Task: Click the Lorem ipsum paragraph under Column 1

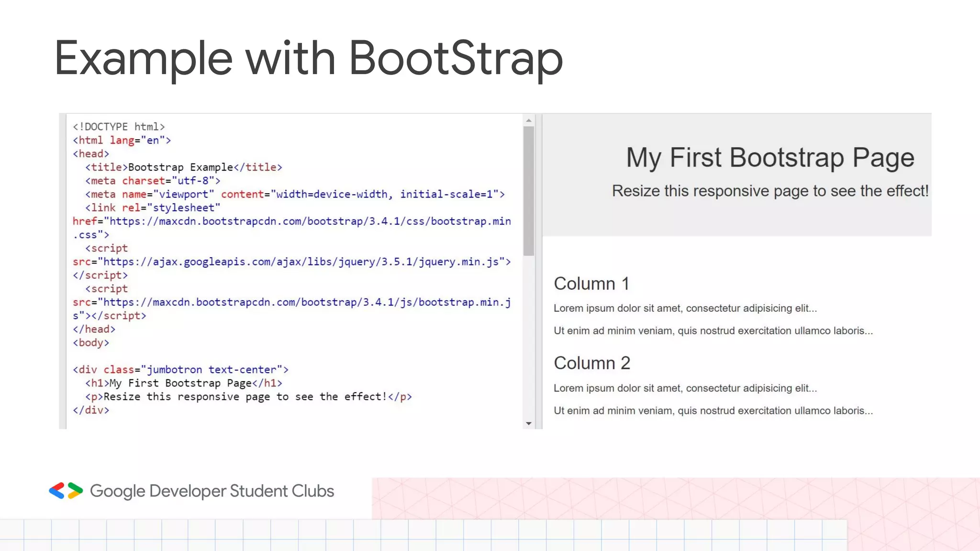Action: click(x=685, y=309)
